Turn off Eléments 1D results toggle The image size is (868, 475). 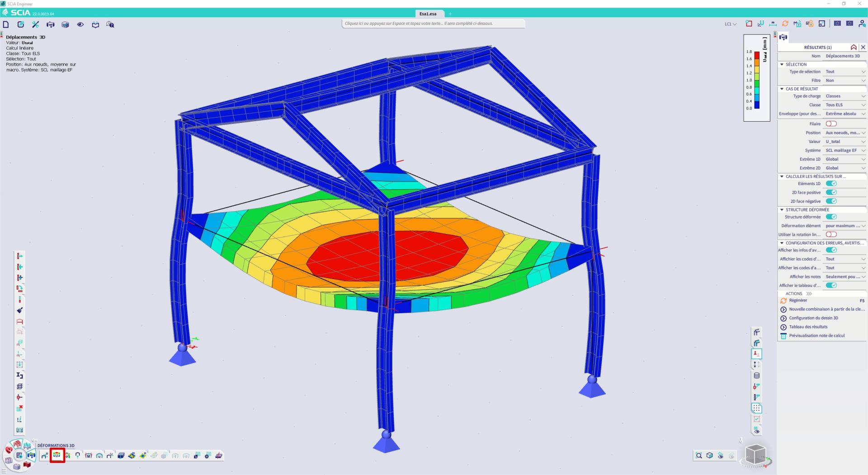(x=831, y=184)
